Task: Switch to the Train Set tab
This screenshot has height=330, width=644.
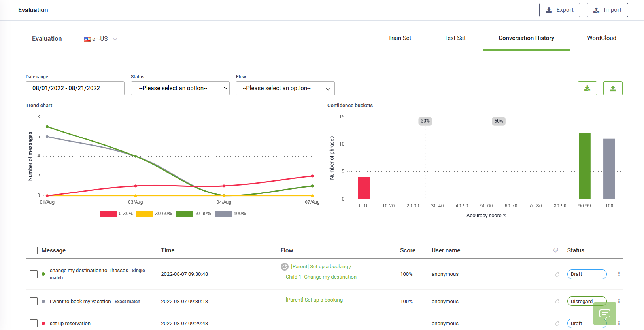Action: coord(399,38)
